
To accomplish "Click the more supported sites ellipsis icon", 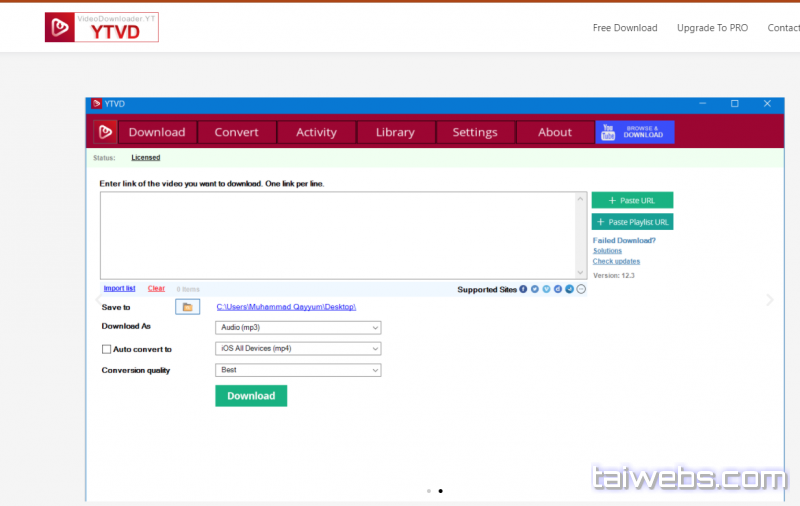I will 581,289.
